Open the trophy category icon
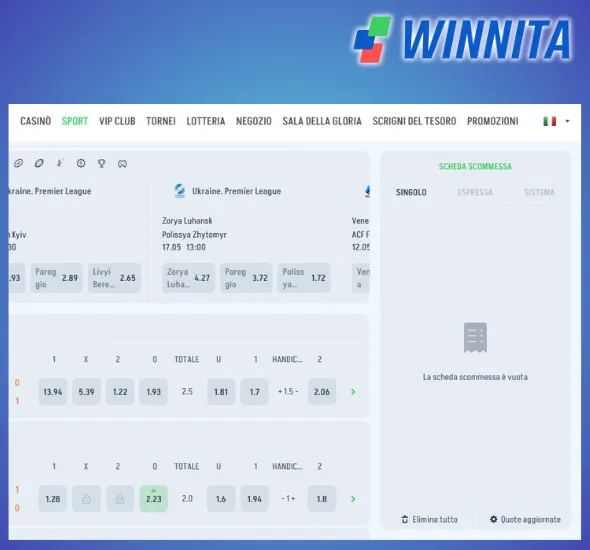The width and height of the screenshot is (590, 550). 102,163
